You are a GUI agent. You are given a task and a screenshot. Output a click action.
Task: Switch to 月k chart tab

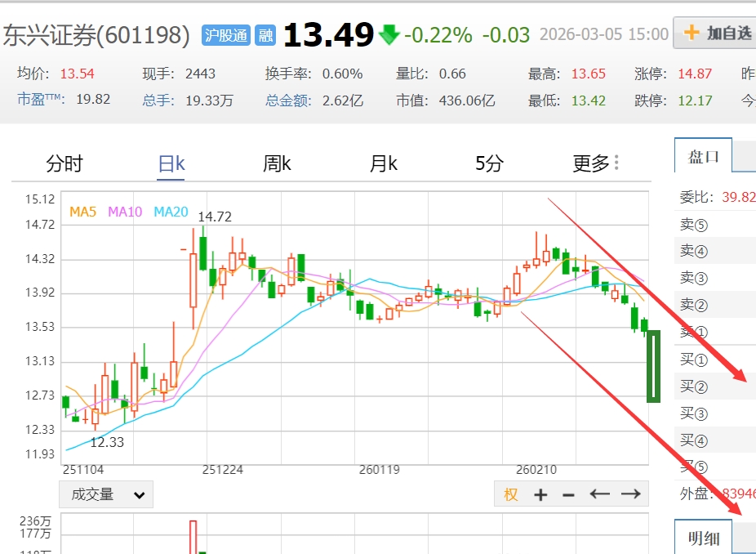tap(383, 164)
